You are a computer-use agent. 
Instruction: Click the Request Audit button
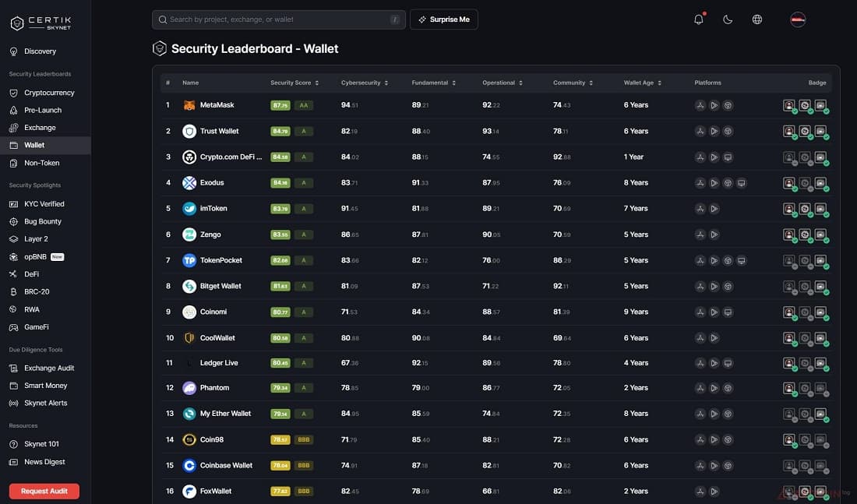point(44,491)
